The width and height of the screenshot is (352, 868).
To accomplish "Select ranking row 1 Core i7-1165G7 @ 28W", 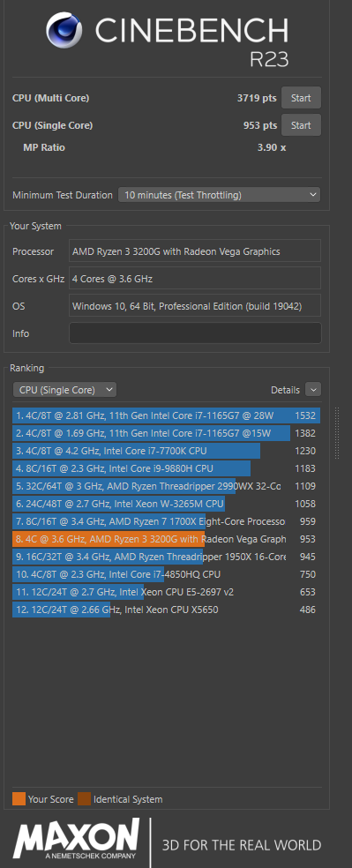I will (x=166, y=415).
